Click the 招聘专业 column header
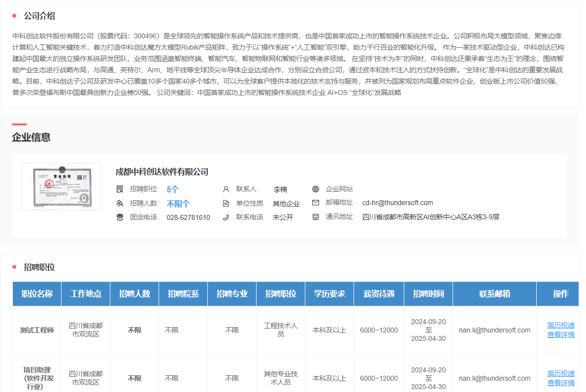 click(232, 294)
